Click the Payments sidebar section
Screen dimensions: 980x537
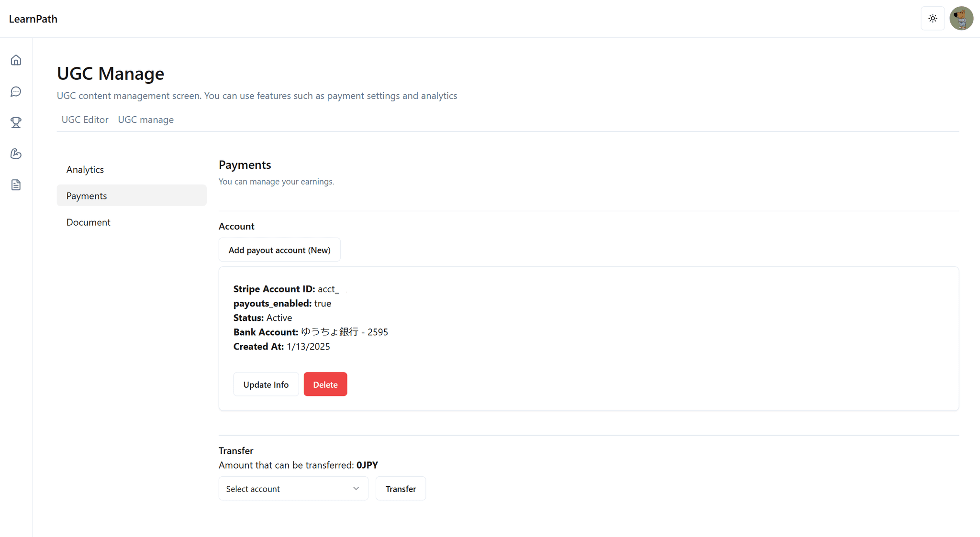pos(131,196)
